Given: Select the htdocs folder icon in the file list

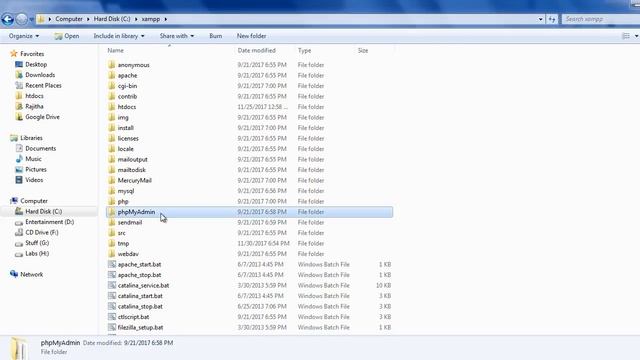Looking at the screenshot, I should [112, 107].
